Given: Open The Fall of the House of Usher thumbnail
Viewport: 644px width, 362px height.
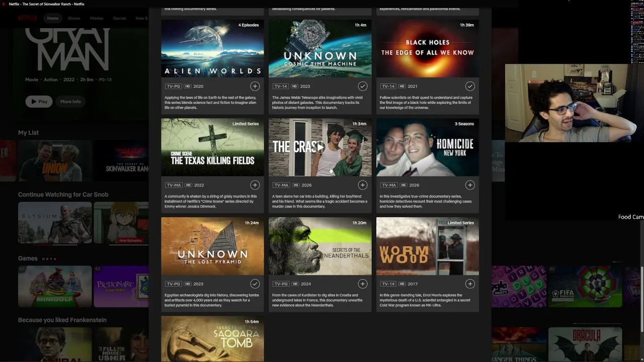Looking at the screenshot, I should (121, 344).
